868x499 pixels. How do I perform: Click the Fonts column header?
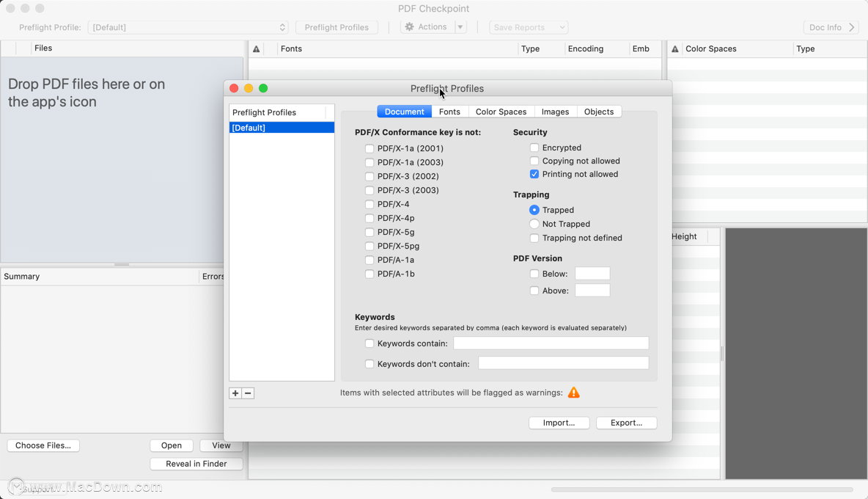[x=397, y=48]
